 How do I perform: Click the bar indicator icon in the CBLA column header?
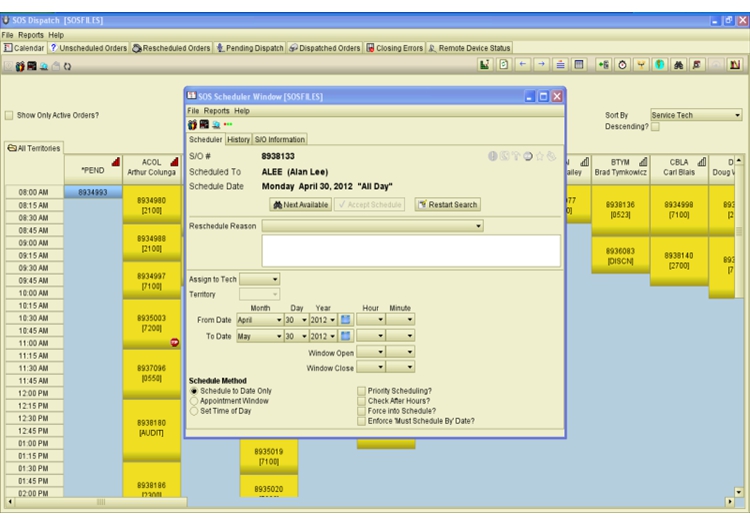(702, 162)
